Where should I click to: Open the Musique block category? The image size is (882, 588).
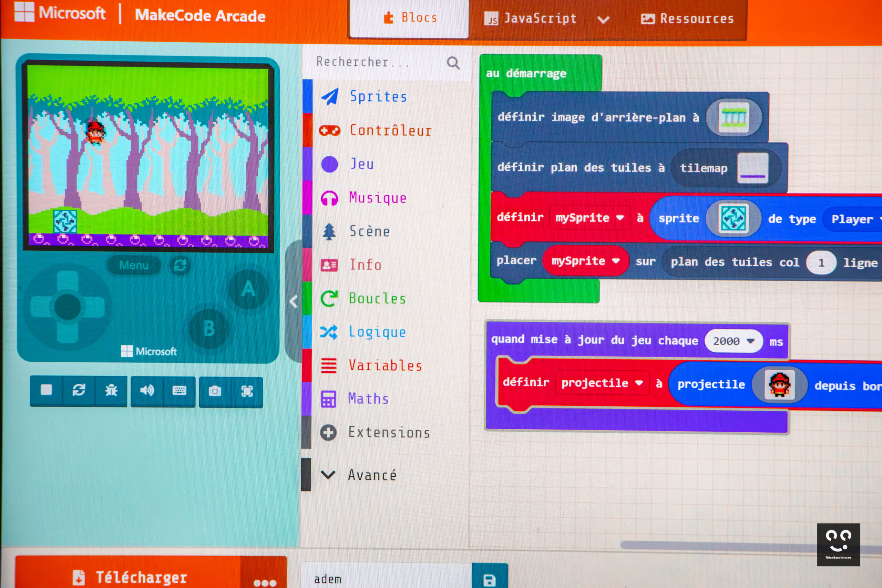(386, 198)
